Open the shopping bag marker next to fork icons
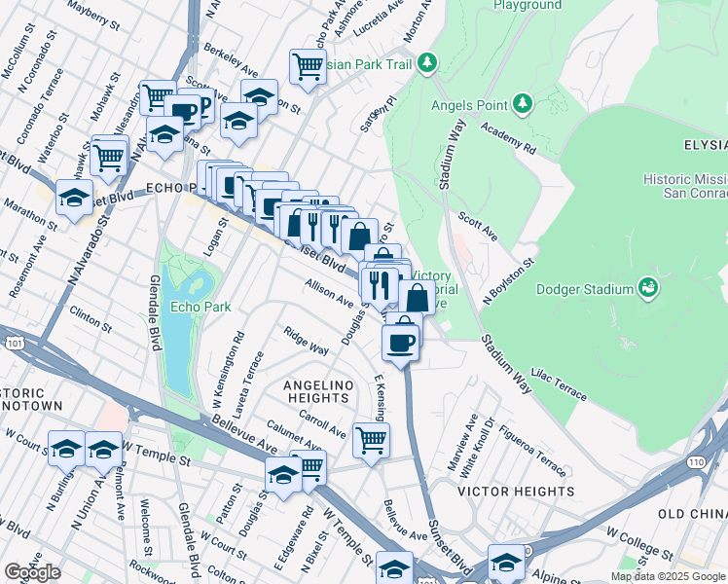This screenshot has width=728, height=584. coord(359,237)
